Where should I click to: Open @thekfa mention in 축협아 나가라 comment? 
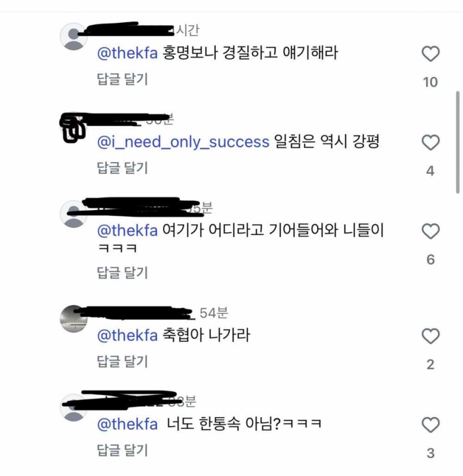tap(128, 336)
